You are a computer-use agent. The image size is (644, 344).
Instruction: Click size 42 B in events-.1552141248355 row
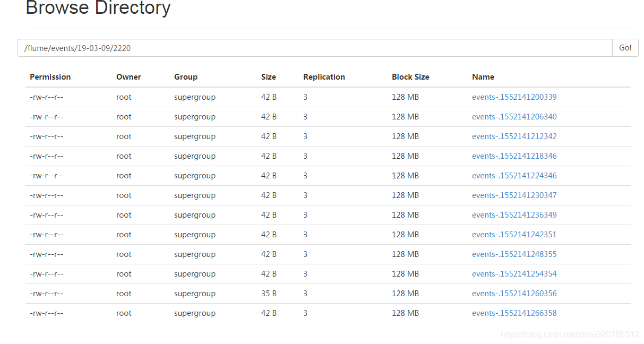pos(269,254)
